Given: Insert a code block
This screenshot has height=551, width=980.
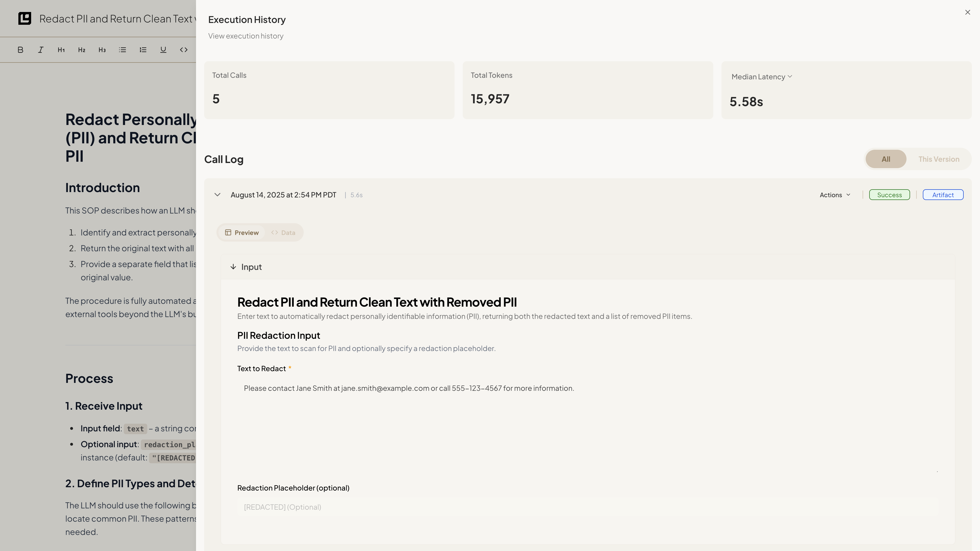Looking at the screenshot, I should 184,50.
